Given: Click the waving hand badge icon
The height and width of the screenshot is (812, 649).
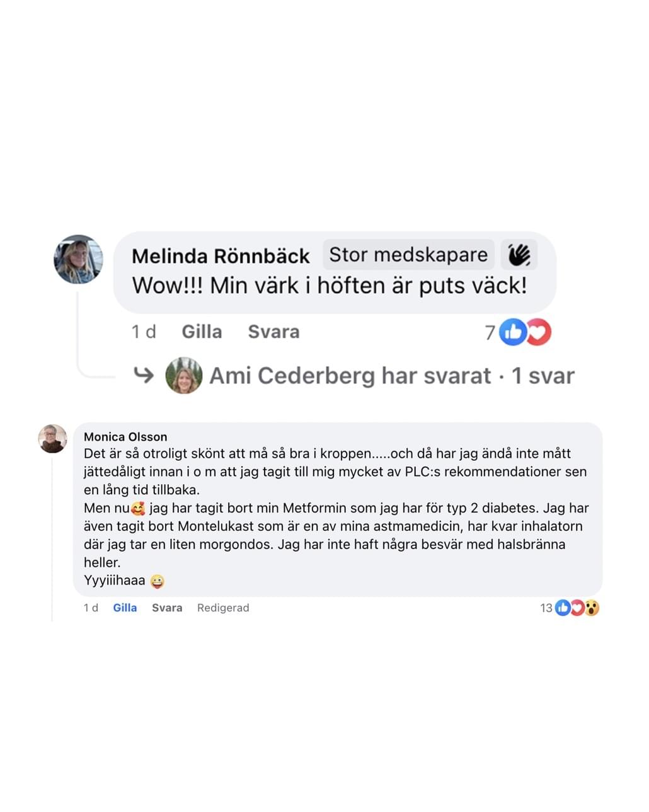Looking at the screenshot, I should pyautogui.click(x=519, y=255).
